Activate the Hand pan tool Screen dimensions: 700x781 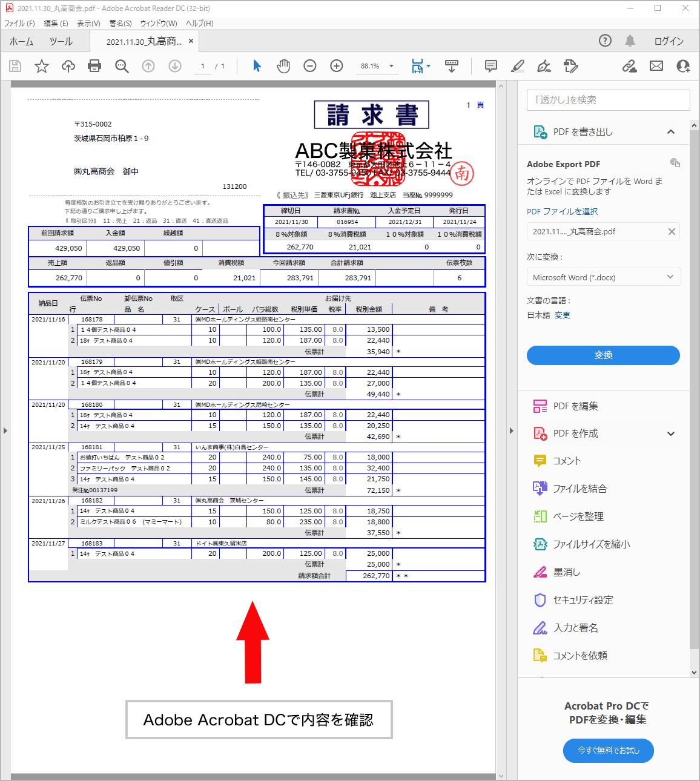(x=283, y=66)
